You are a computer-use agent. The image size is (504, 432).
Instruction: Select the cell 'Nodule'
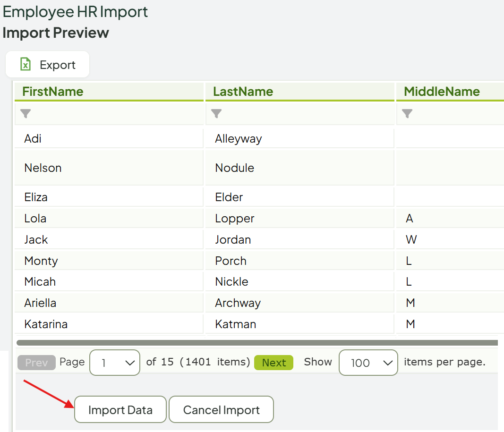299,168
